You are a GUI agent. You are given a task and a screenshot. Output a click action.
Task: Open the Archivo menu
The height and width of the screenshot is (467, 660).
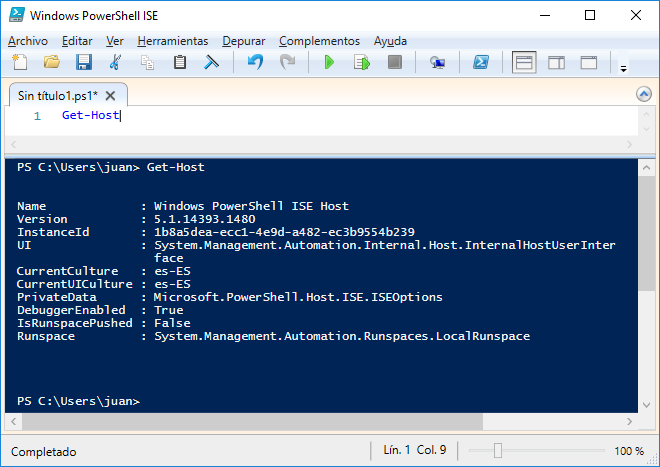click(x=28, y=41)
